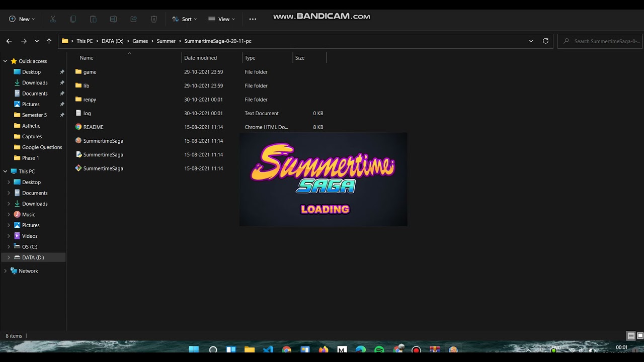Expand the Network tree node
Viewport: 644px width, 362px height.
point(5,271)
